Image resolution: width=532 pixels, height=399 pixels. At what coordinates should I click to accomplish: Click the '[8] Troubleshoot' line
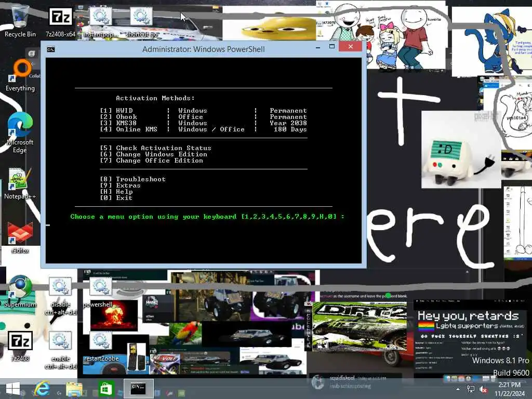click(x=132, y=179)
